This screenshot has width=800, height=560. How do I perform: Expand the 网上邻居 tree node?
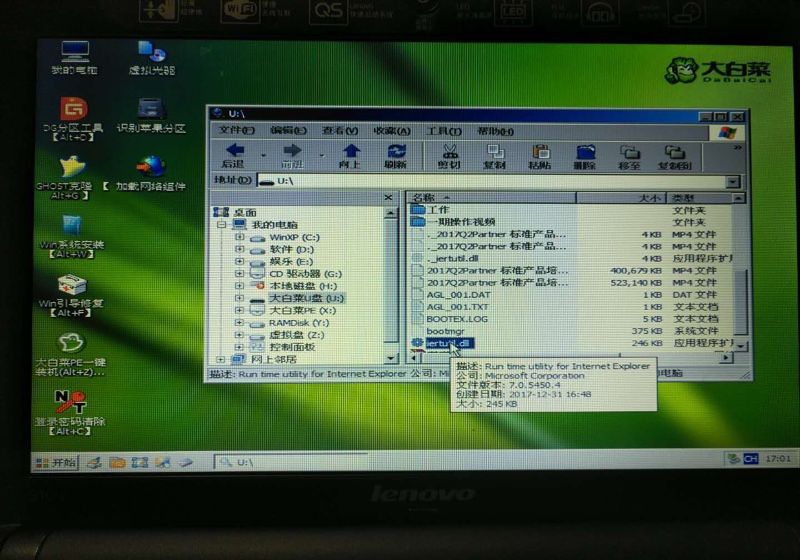pos(220,359)
